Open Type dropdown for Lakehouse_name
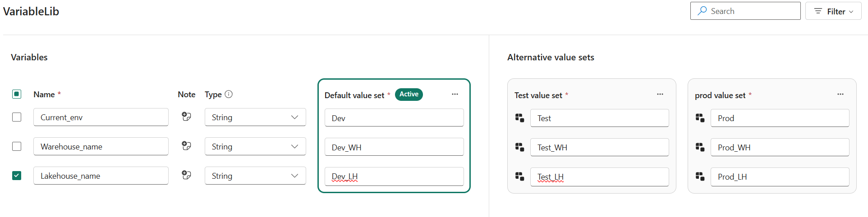 point(255,176)
